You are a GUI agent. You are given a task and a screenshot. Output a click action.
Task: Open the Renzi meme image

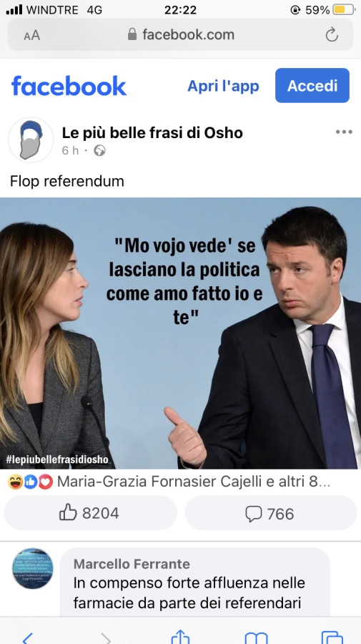point(180,333)
